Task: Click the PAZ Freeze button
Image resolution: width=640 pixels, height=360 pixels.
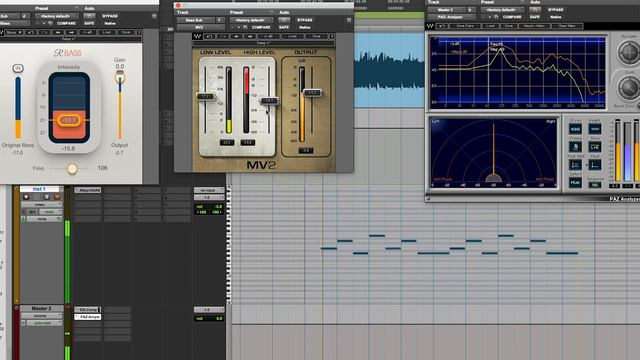Action: click(575, 147)
